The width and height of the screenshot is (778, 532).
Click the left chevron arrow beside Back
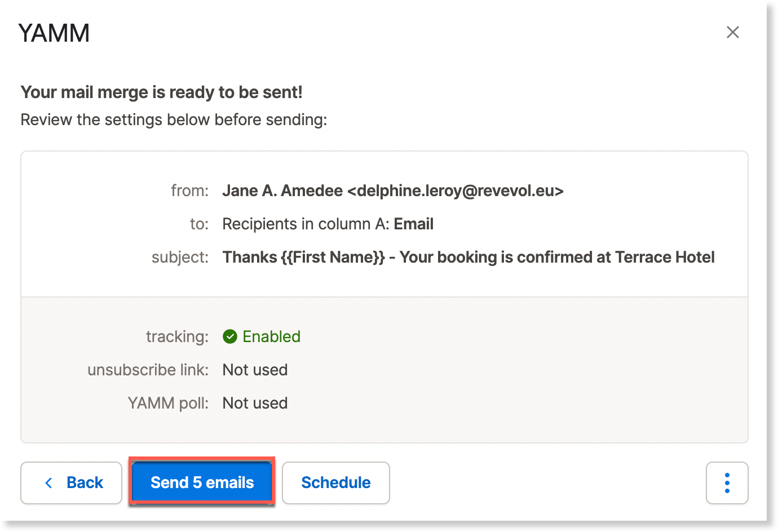(49, 483)
